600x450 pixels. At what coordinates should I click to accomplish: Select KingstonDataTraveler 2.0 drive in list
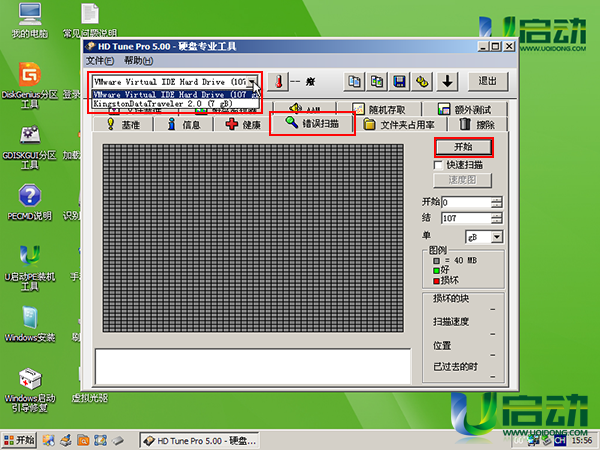coord(176,104)
